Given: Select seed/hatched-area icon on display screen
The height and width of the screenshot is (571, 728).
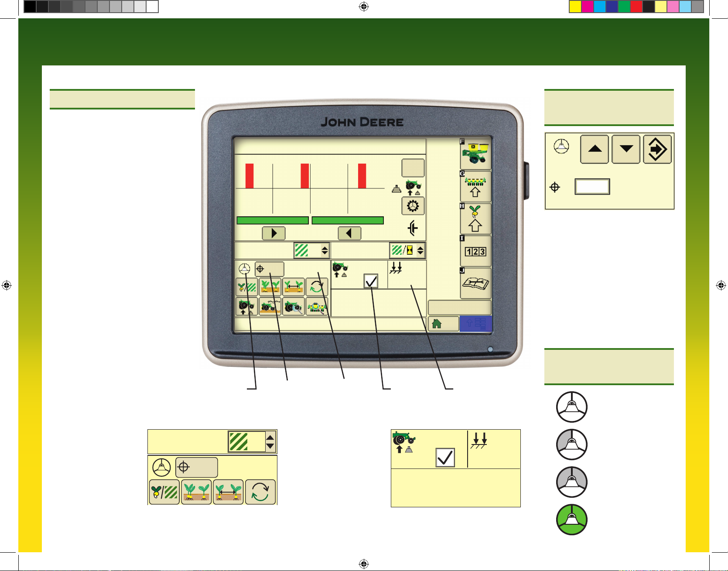Looking at the screenshot, I should [247, 287].
